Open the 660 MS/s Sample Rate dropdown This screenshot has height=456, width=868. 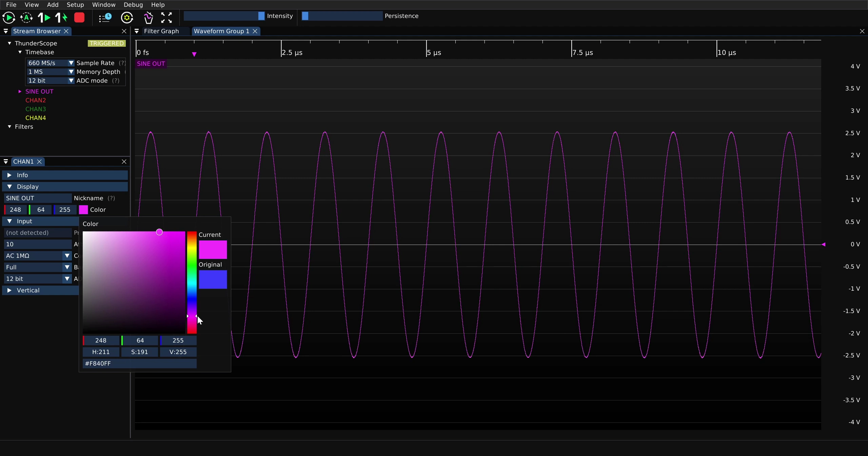click(x=50, y=63)
